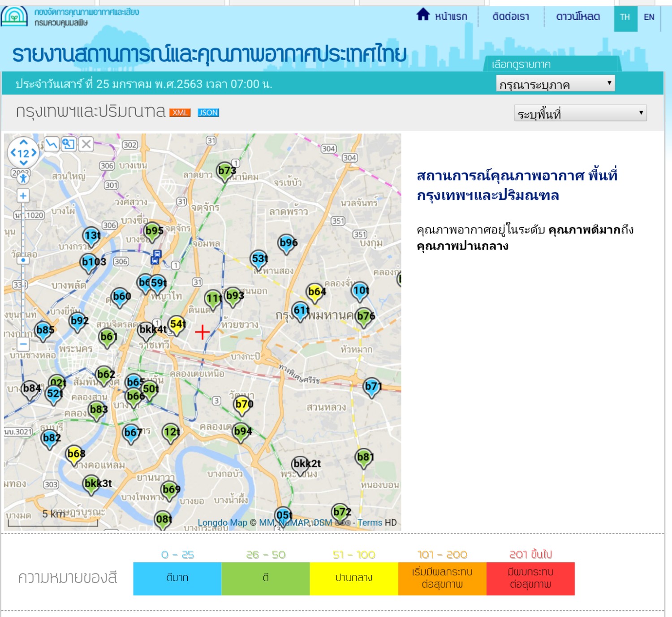Viewport: 672px width, 617px height.
Task: Go to หน้าแรก home page
Action: [x=442, y=16]
